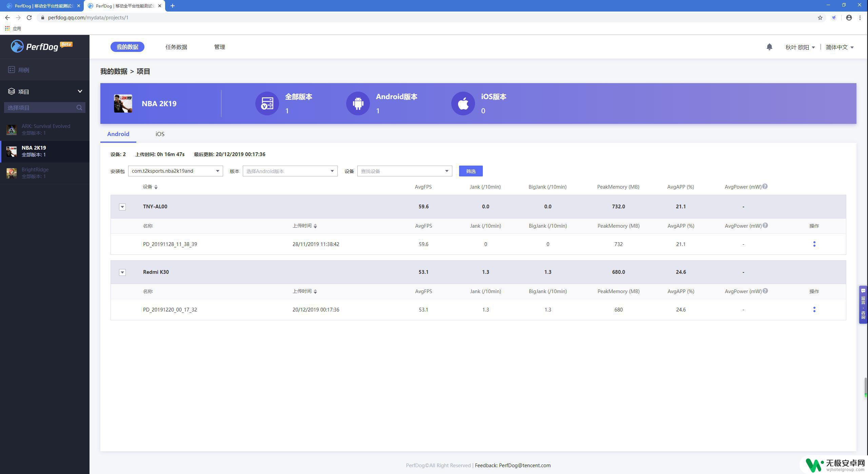Click AvgPower help icon under Redmi K30

tap(765, 291)
